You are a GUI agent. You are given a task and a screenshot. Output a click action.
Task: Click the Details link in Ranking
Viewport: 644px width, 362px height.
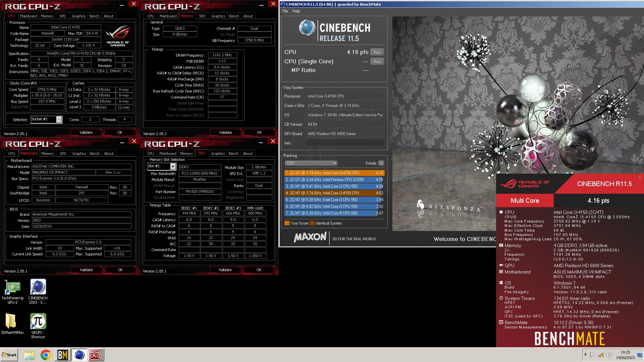coord(371,163)
